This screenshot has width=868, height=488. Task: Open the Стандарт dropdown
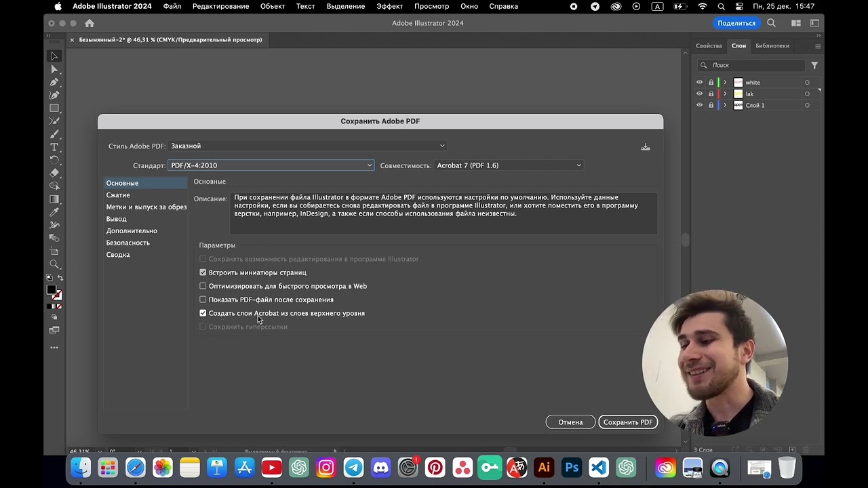point(271,165)
